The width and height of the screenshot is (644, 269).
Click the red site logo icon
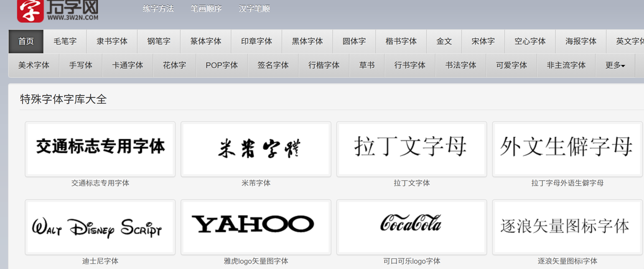30,10
